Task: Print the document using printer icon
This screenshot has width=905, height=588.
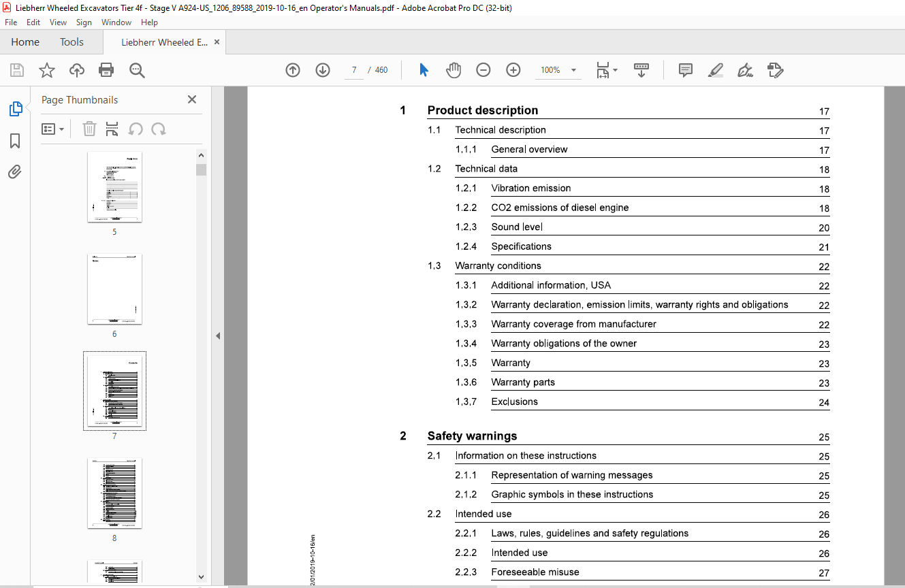Action: 106,70
